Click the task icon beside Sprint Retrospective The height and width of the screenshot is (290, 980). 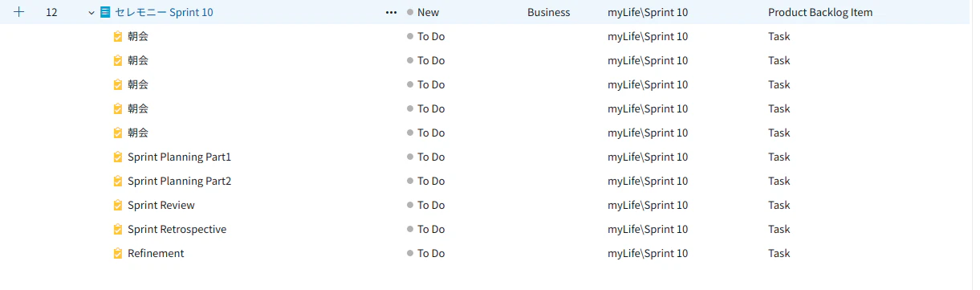point(119,229)
